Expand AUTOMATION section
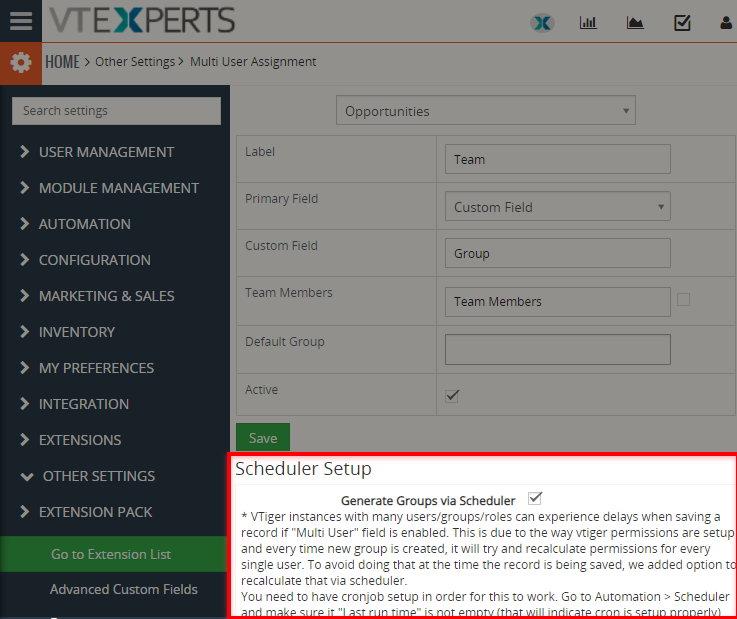 [x=75, y=224]
